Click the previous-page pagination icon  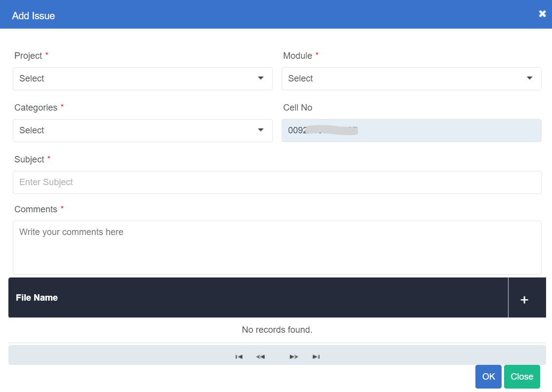point(260,356)
